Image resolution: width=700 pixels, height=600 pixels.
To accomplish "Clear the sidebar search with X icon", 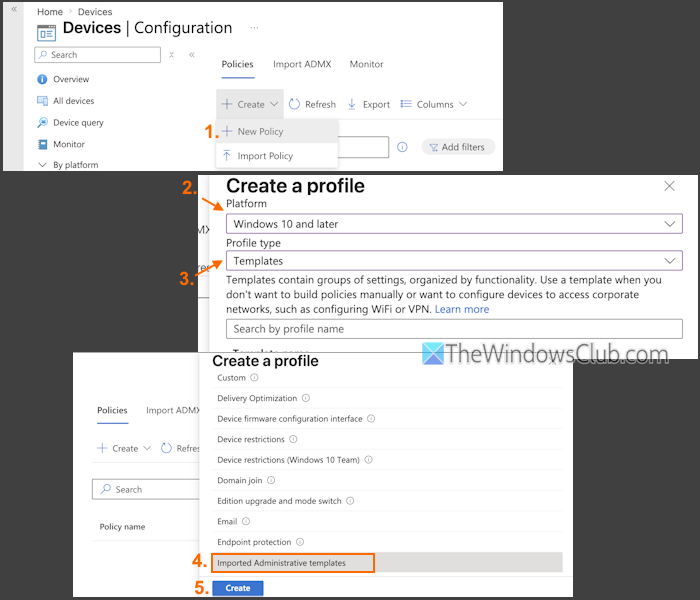I will coord(171,55).
